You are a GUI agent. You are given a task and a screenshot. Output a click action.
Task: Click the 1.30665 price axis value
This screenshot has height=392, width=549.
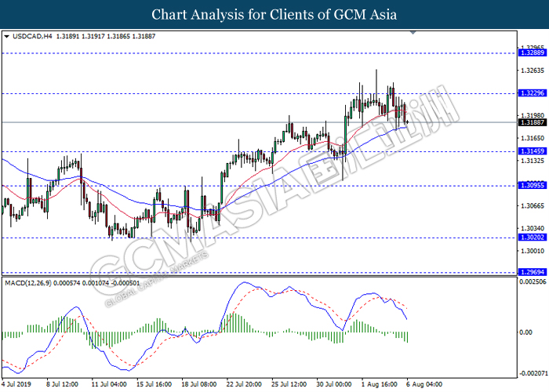point(533,205)
